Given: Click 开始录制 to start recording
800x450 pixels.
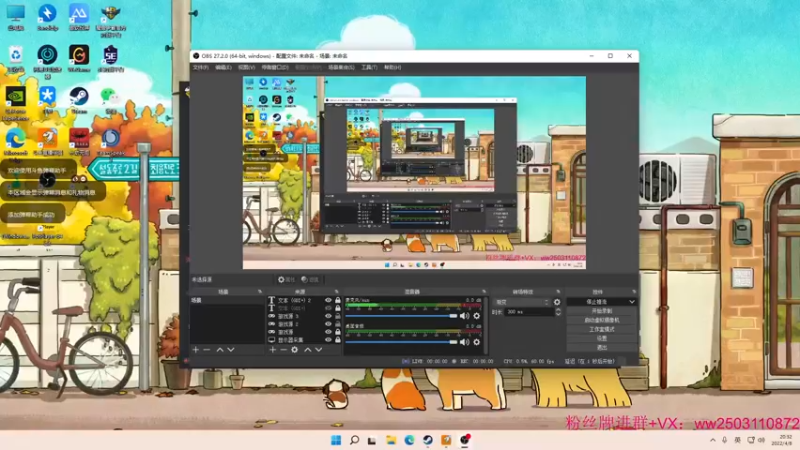Looking at the screenshot, I should click(x=602, y=311).
